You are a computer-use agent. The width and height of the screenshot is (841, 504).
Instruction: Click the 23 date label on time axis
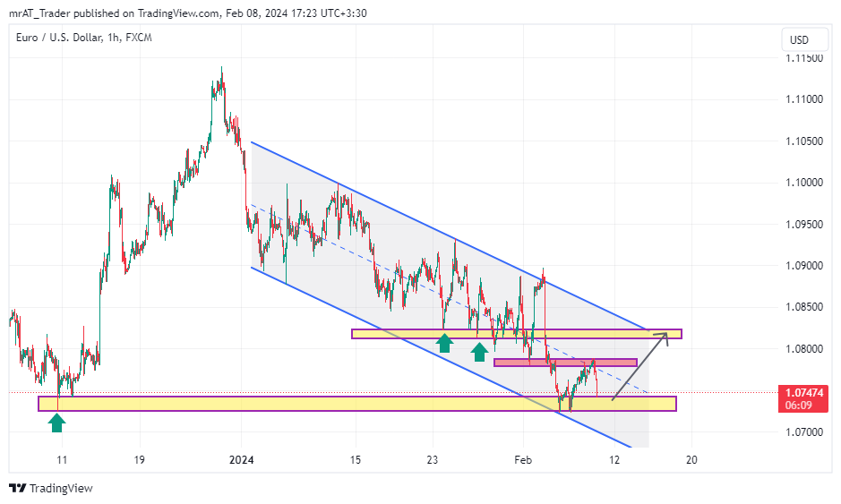(x=433, y=460)
